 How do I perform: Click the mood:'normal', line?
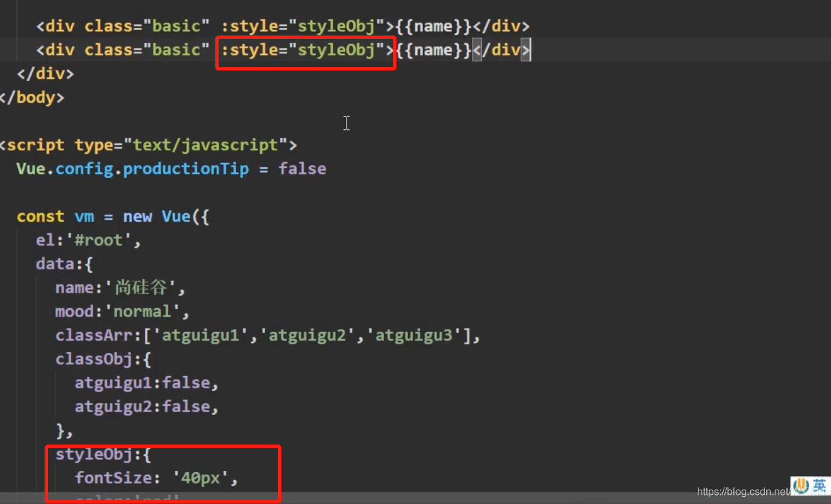click(123, 311)
